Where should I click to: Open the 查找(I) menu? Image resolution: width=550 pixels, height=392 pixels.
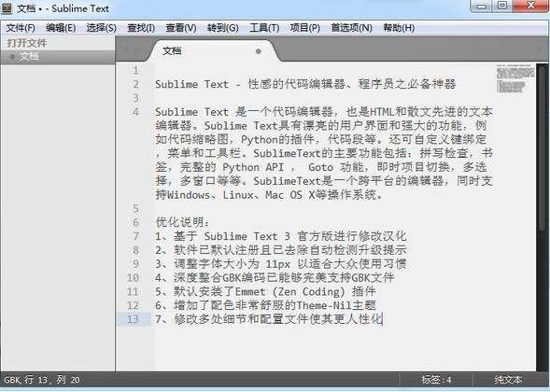[x=141, y=28]
